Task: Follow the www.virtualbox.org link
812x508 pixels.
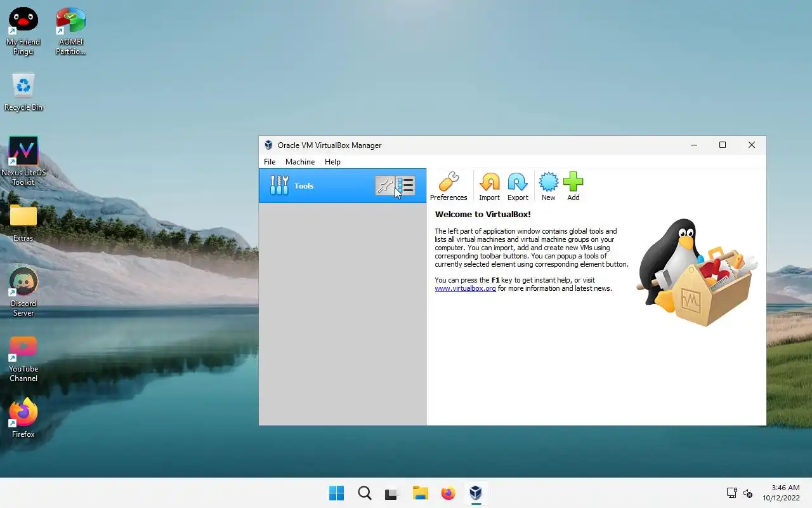Action: (465, 288)
